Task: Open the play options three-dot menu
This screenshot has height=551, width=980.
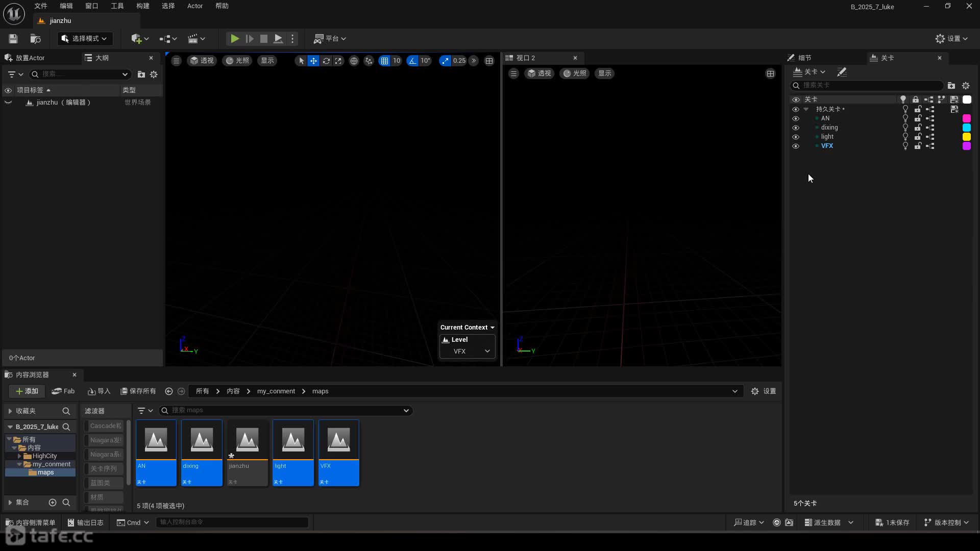Action: tap(292, 38)
